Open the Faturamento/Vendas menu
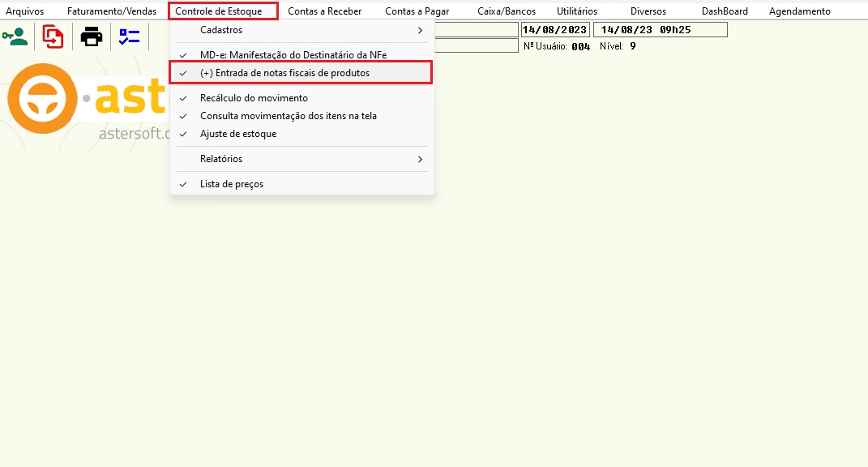 (112, 11)
